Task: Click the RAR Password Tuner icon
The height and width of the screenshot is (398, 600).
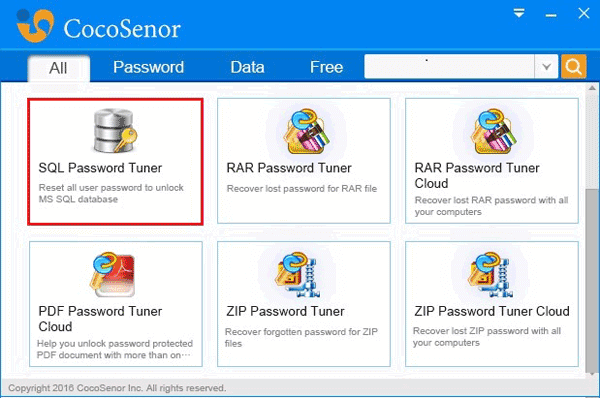Action: [x=306, y=131]
